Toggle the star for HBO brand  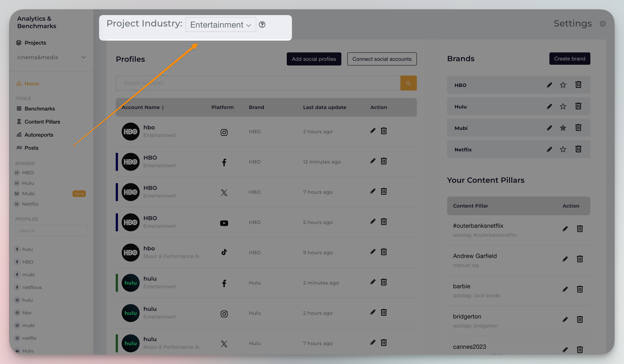563,85
